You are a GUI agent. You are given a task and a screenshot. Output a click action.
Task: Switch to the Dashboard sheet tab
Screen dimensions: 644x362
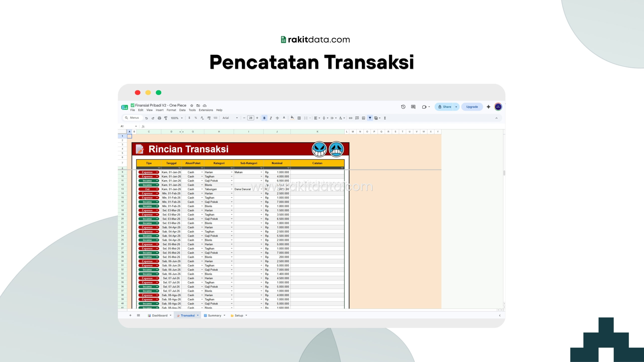159,315
